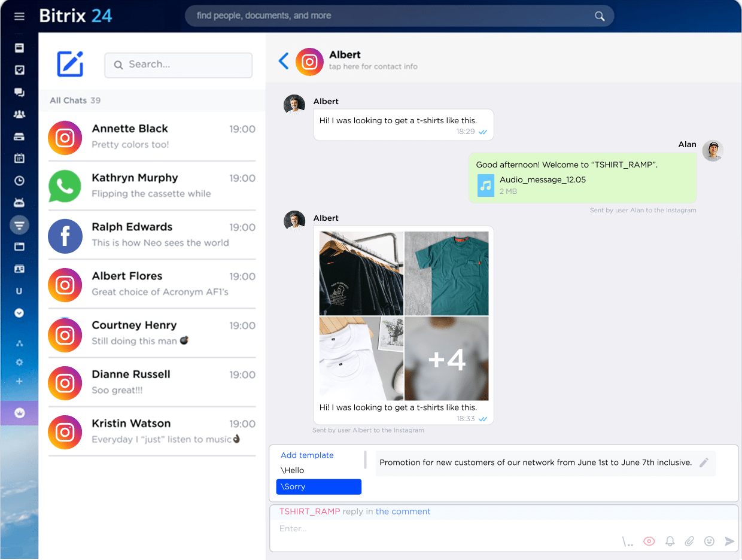Expand the sidebar down-chevron circle icon
Viewport: 742px width, 560px height.
19,313
